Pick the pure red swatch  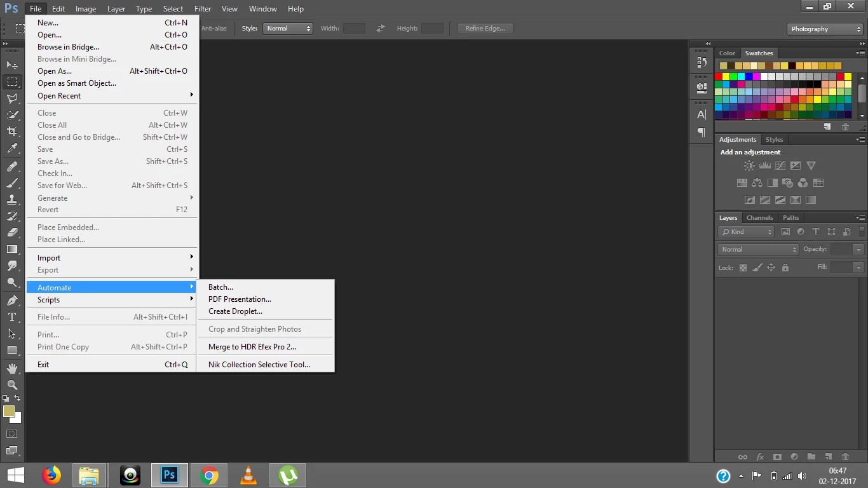[x=719, y=76]
